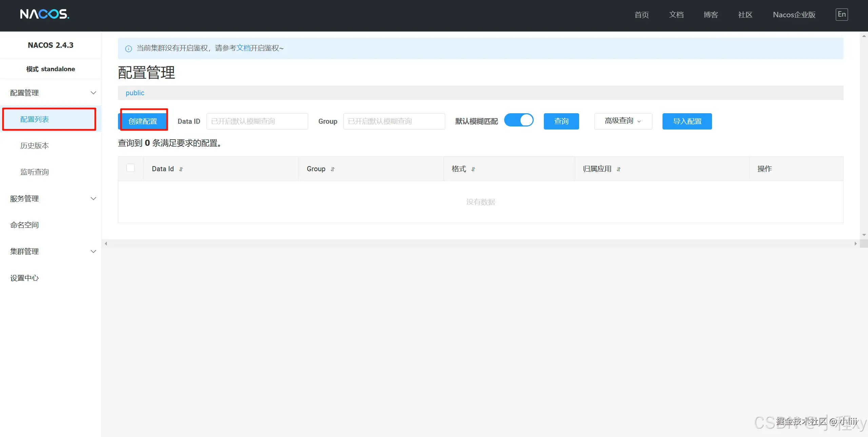
Task: Open the 文档 link in auth notice
Action: 243,48
